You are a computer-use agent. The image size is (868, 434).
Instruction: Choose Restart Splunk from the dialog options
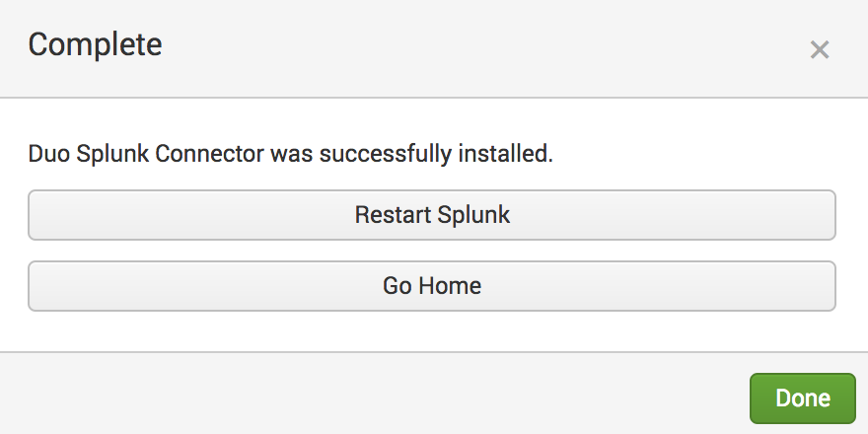coord(432,215)
